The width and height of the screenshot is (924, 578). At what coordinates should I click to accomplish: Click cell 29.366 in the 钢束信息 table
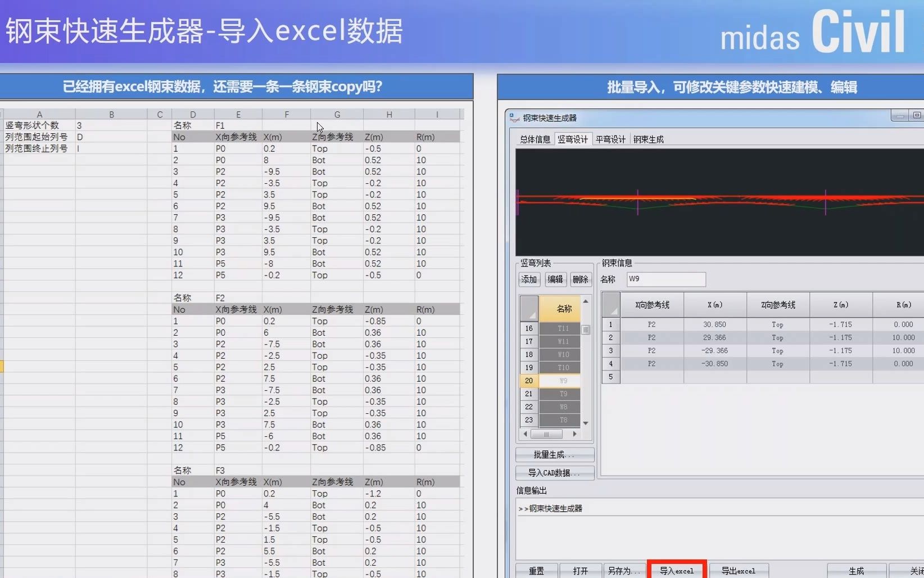(715, 337)
